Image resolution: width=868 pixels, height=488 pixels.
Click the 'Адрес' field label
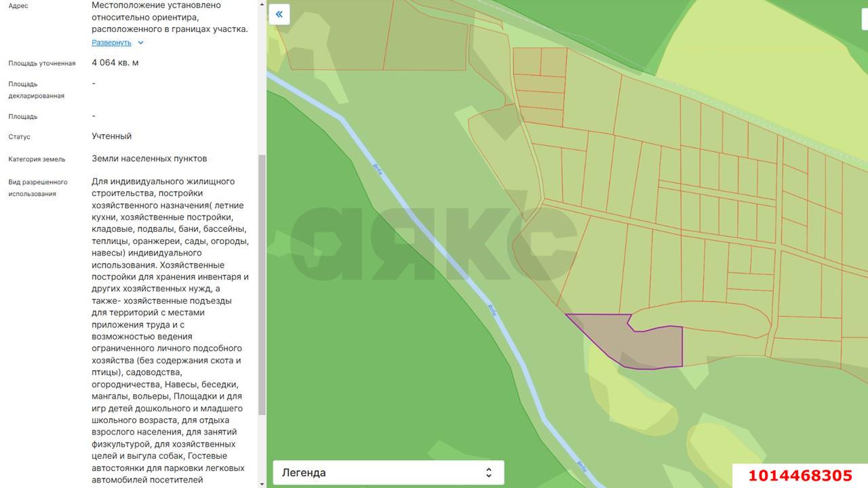pyautogui.click(x=18, y=6)
